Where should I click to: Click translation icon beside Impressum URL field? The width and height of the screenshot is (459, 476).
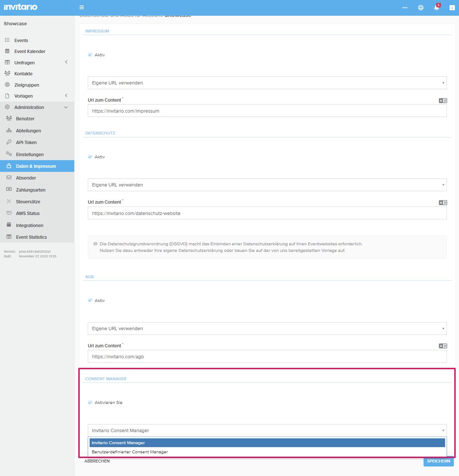(x=443, y=101)
